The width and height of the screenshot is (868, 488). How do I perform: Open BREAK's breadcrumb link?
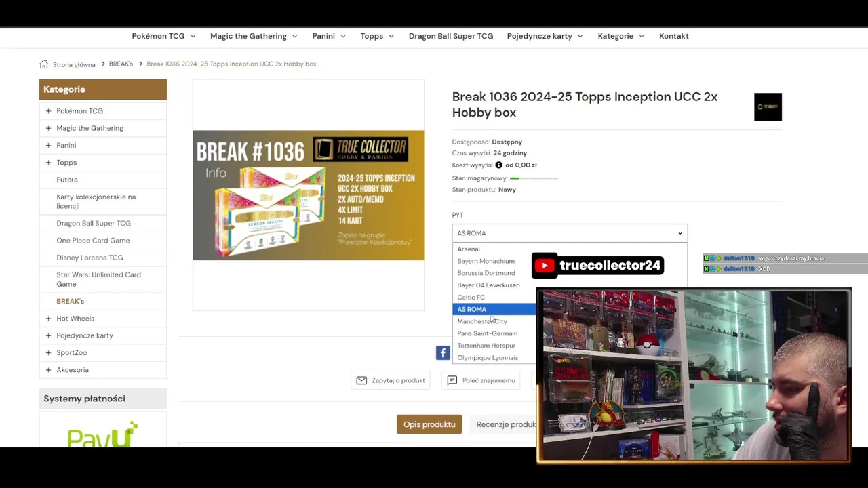[x=121, y=64]
